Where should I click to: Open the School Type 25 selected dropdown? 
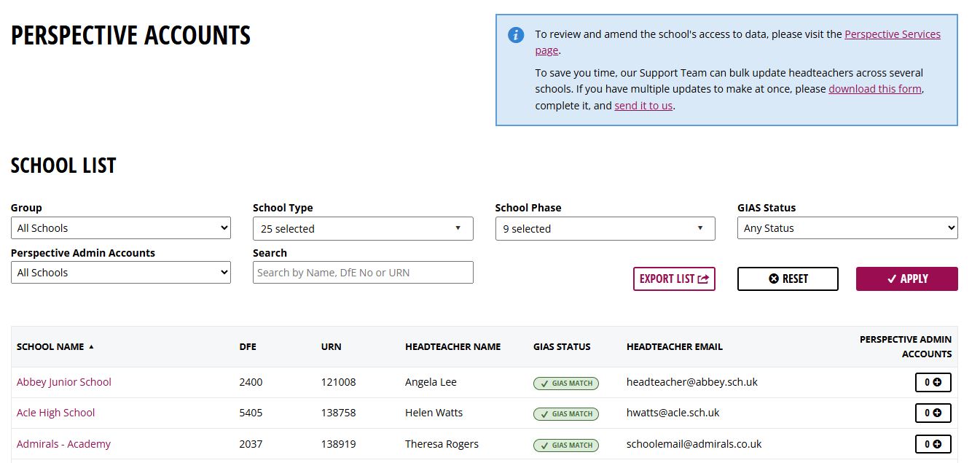(363, 228)
